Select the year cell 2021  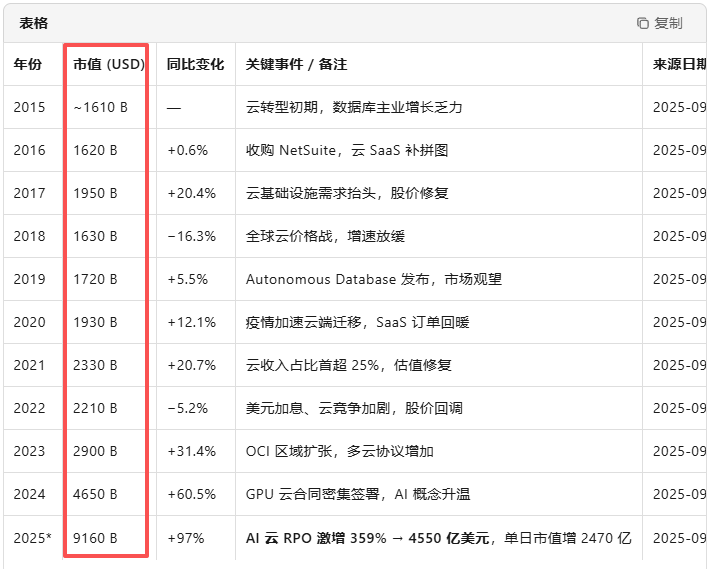[x=29, y=365]
